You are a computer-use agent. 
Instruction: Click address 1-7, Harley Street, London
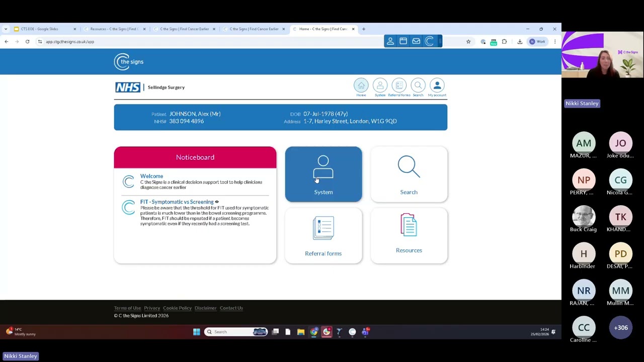coord(350,121)
